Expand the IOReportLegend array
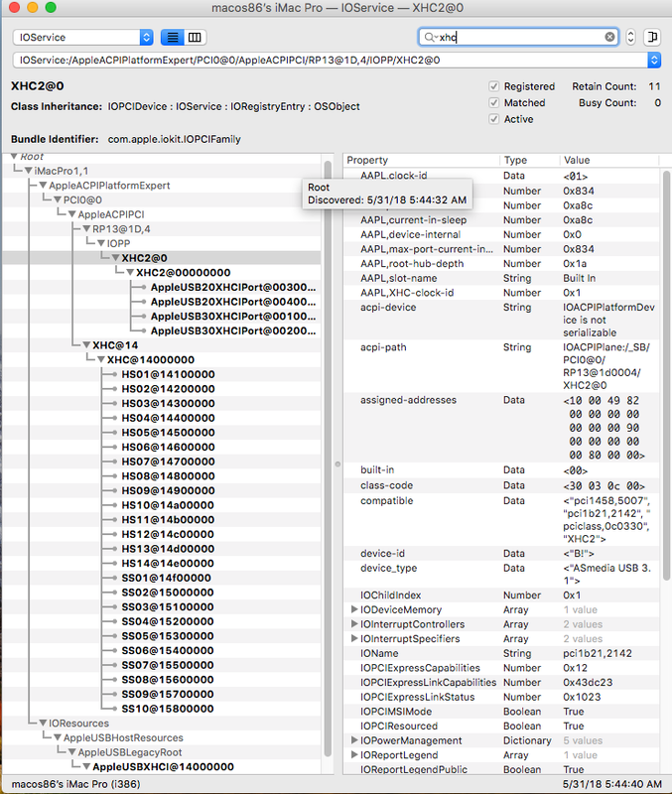The width and height of the screenshot is (672, 794). coord(354,755)
